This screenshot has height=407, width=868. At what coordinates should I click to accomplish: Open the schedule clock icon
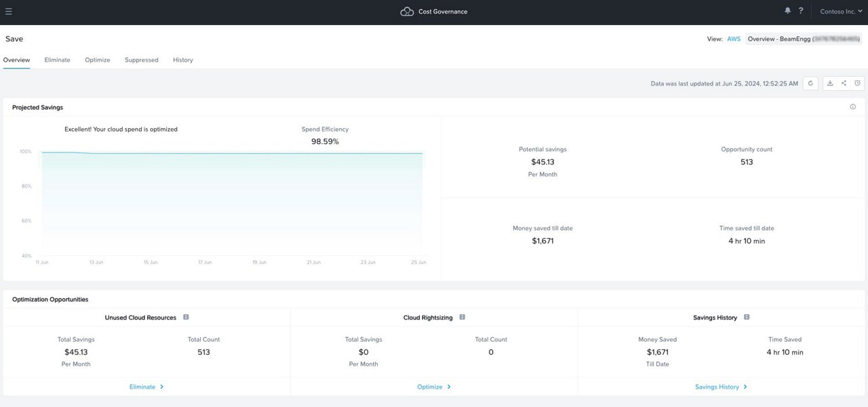click(857, 83)
